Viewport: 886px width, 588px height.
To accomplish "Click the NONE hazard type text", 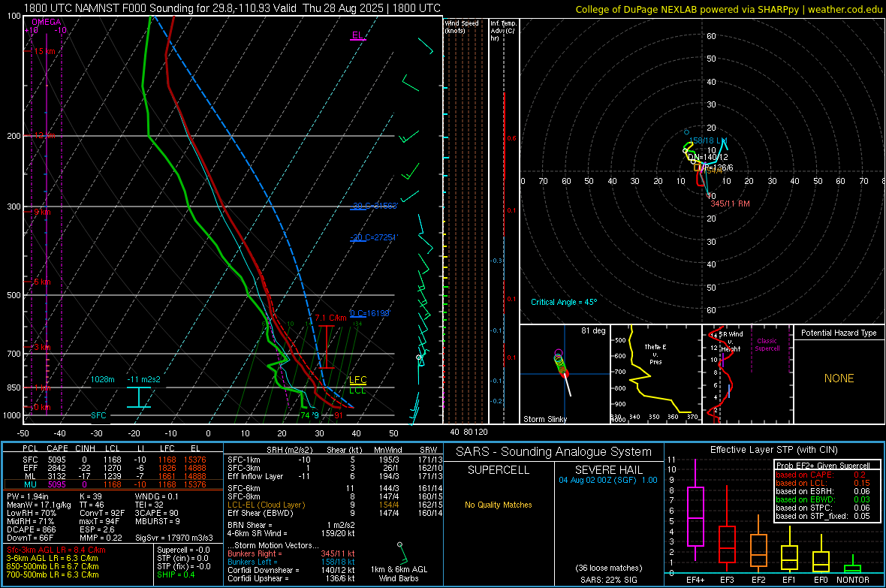I will (x=839, y=378).
